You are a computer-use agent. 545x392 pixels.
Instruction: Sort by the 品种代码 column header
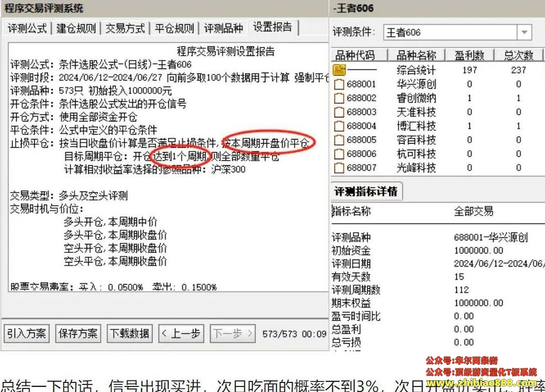360,55
